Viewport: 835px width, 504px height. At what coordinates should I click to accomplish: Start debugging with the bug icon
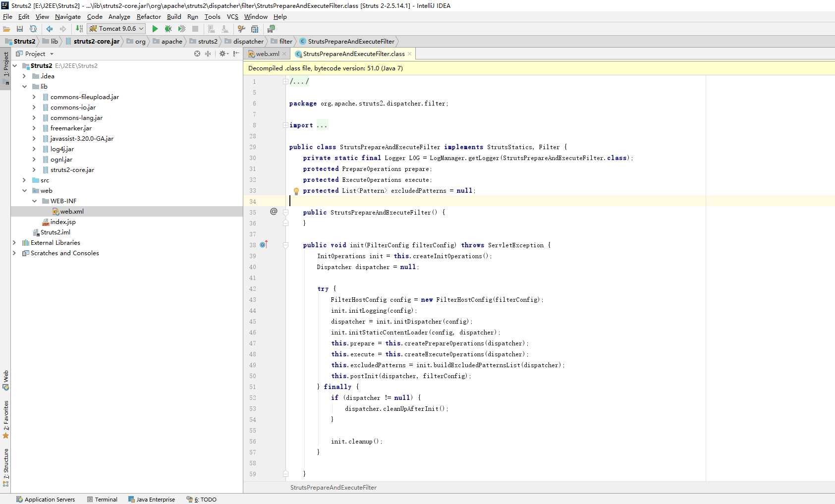168,29
